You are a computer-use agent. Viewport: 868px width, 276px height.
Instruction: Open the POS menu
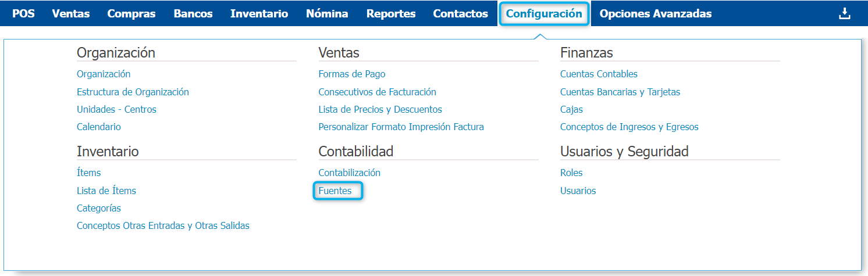pyautogui.click(x=23, y=14)
